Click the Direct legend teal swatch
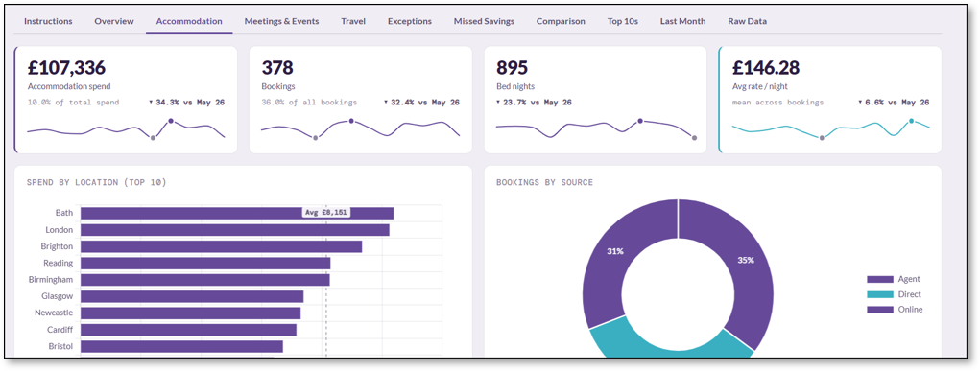980x371 pixels. pos(880,294)
